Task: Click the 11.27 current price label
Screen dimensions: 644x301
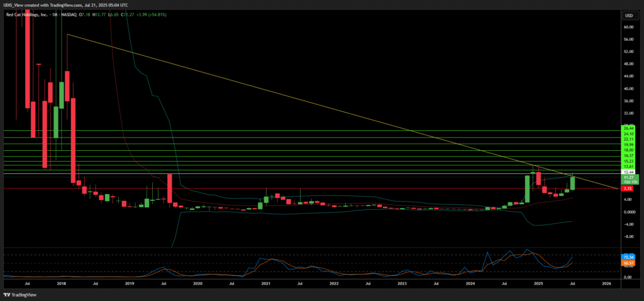Action: pos(627,178)
